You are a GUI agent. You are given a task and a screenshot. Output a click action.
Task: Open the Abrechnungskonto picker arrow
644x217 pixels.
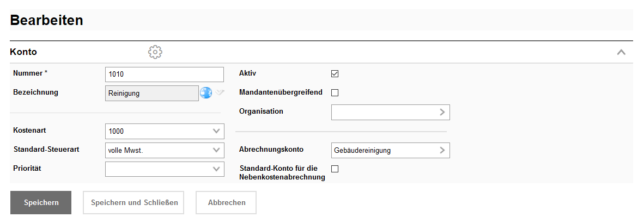point(442,150)
